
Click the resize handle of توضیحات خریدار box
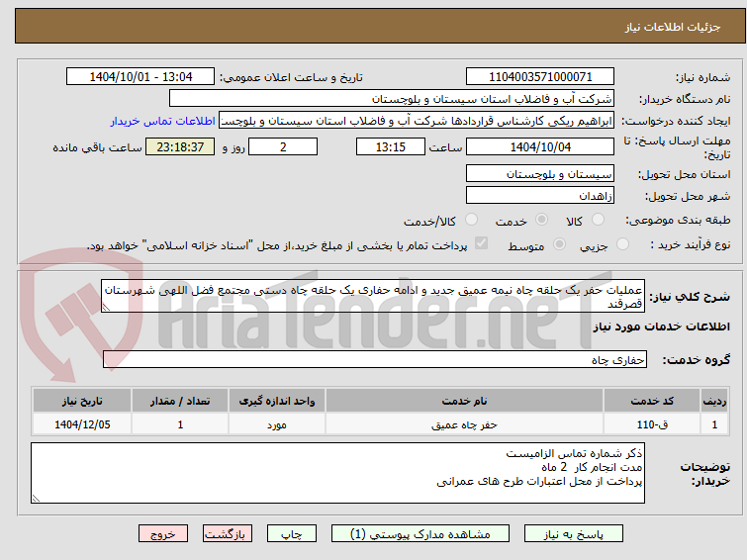[x=36, y=499]
